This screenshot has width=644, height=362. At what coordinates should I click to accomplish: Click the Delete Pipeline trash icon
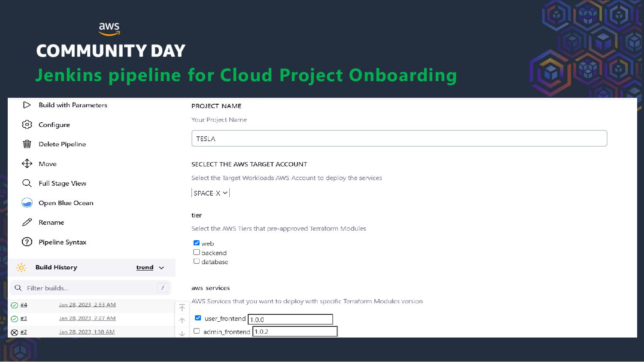[x=27, y=144]
